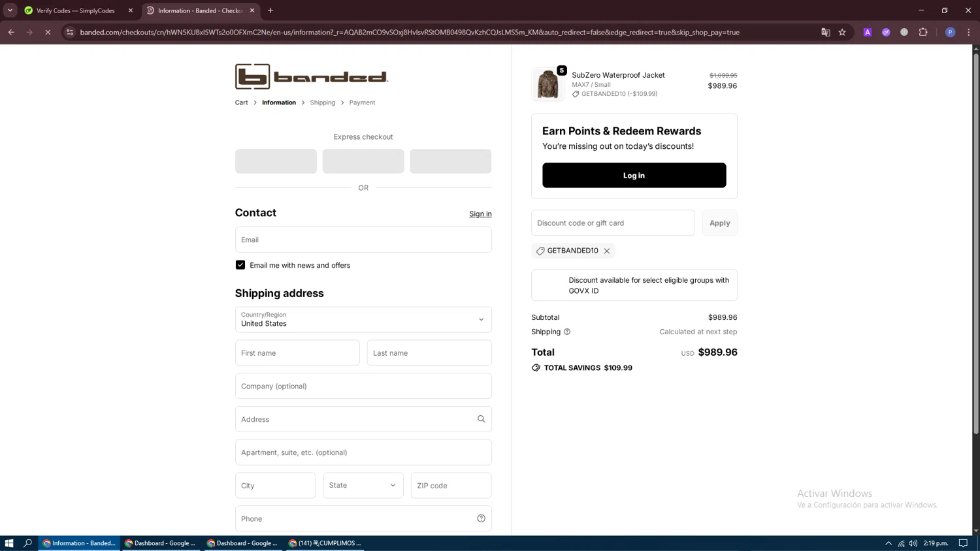
Task: Open the tab search dropdown arrow
Action: pos(10,10)
